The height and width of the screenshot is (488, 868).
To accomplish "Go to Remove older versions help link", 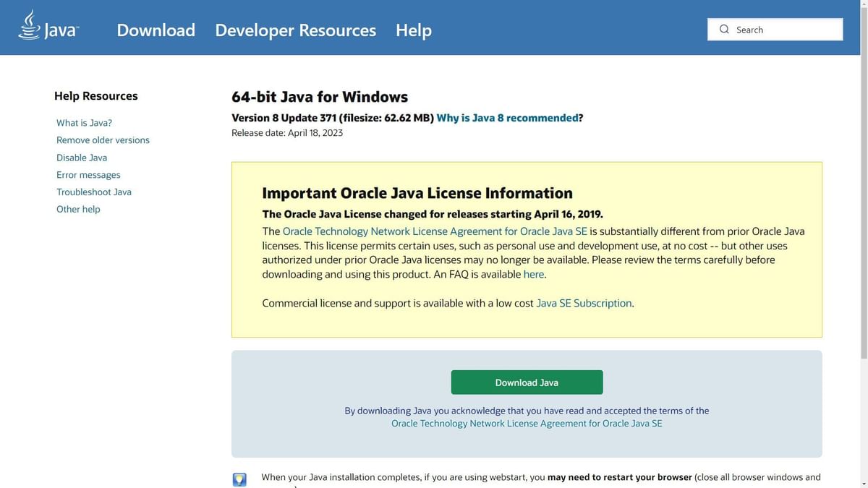I will 103,140.
